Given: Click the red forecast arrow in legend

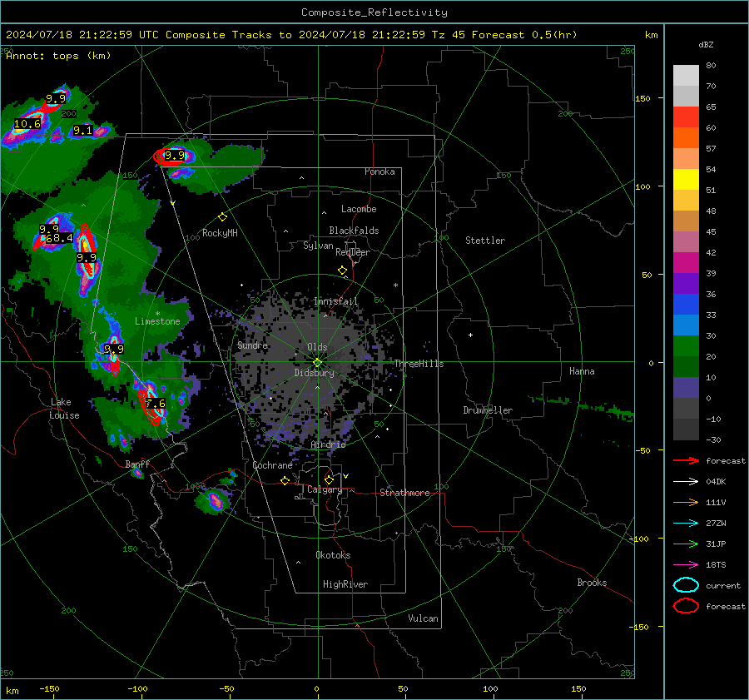Looking at the screenshot, I should (686, 460).
